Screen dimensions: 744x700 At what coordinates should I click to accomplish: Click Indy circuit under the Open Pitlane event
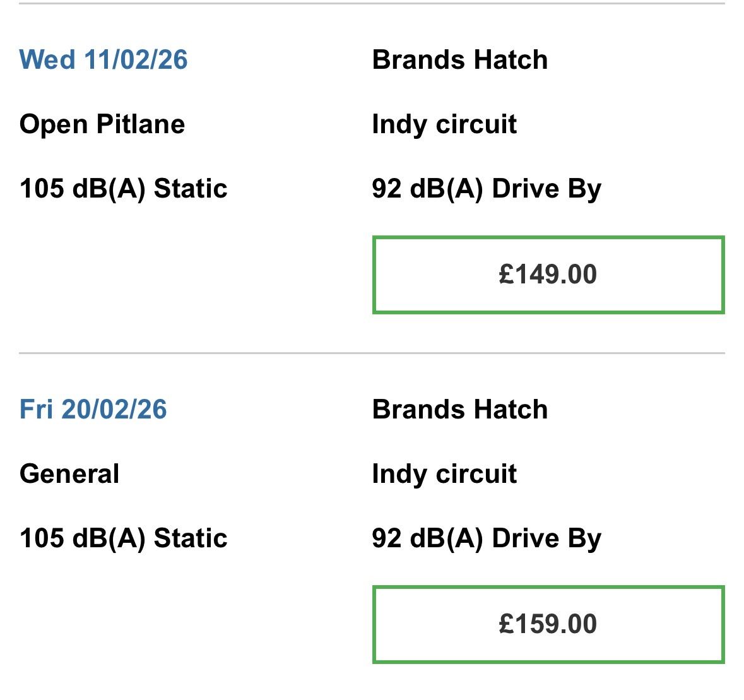pyautogui.click(x=444, y=124)
